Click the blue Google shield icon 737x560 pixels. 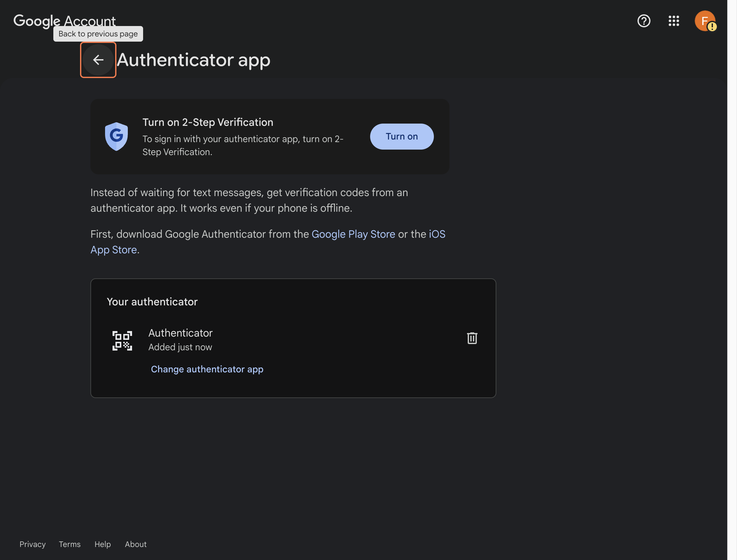click(116, 136)
